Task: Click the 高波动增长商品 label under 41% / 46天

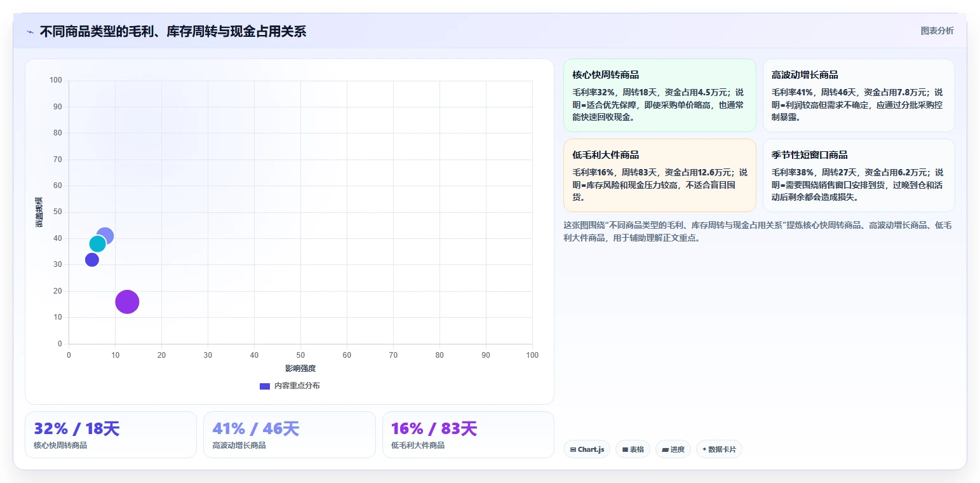Action: point(239,446)
